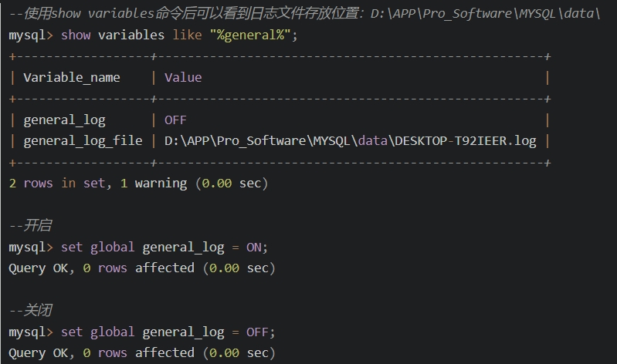Click the 'show' keyword in first command
This screenshot has width=617, height=364.
[76, 35]
